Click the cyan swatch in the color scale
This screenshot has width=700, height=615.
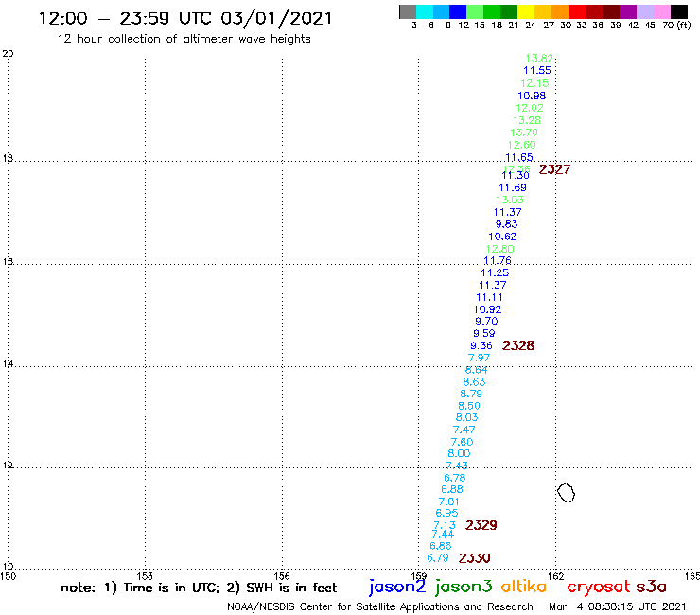pyautogui.click(x=425, y=11)
